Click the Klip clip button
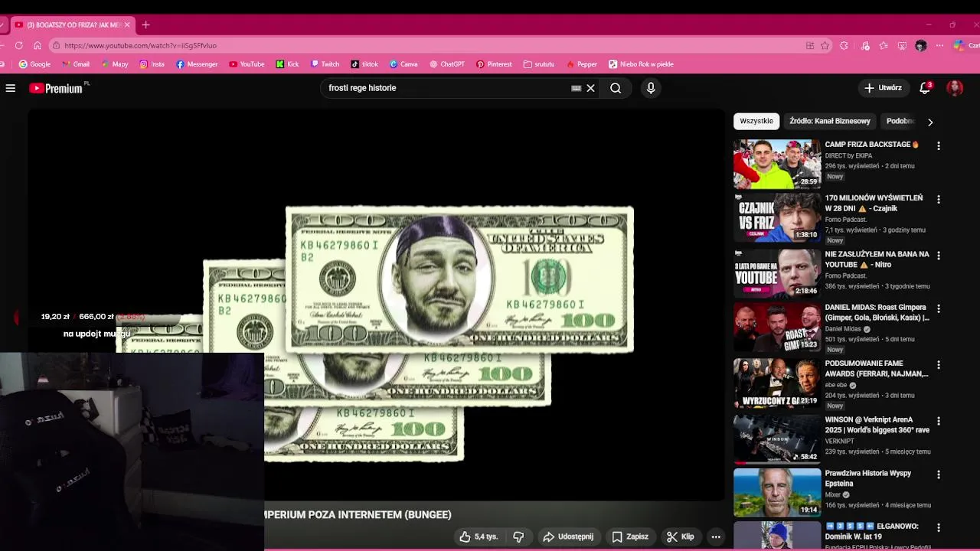The image size is (980, 551). [x=680, y=536]
